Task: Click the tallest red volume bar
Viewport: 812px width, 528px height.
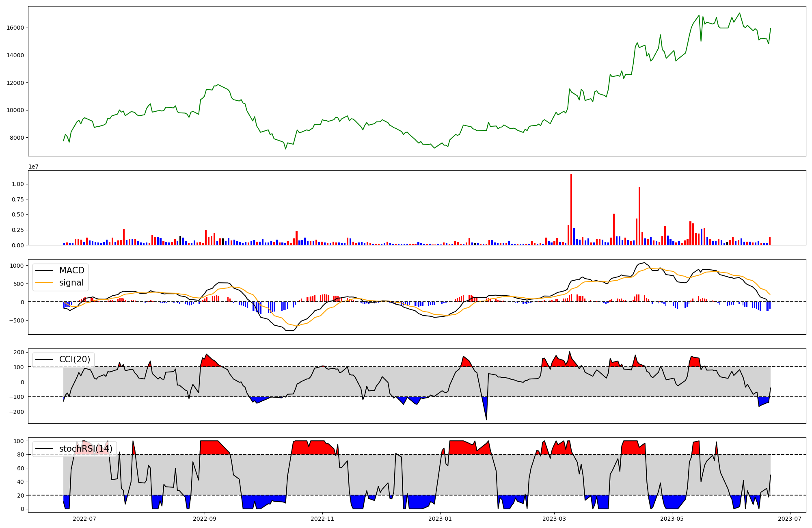Action: click(x=571, y=209)
